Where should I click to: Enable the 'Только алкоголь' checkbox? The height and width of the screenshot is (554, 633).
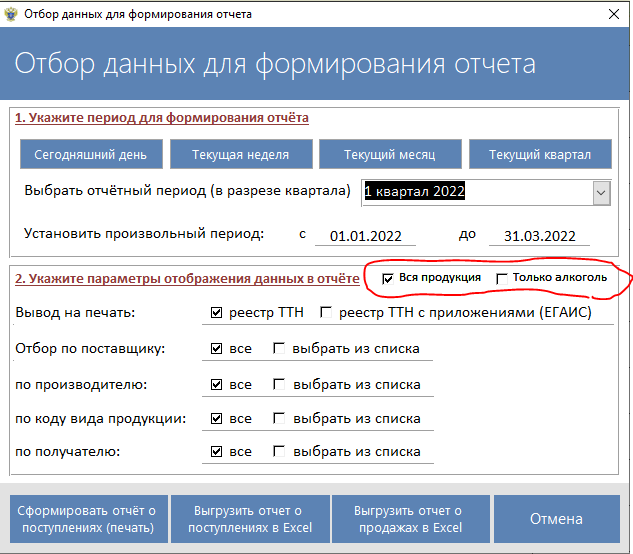point(502,278)
